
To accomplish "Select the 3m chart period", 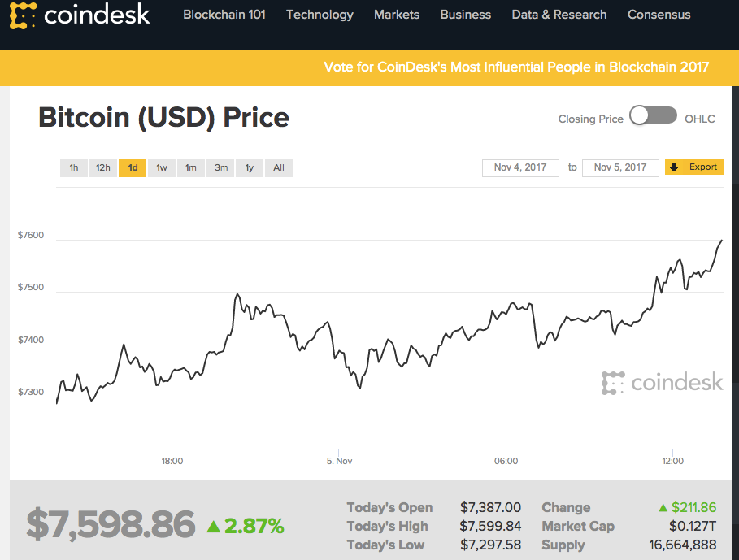I will pos(220,167).
